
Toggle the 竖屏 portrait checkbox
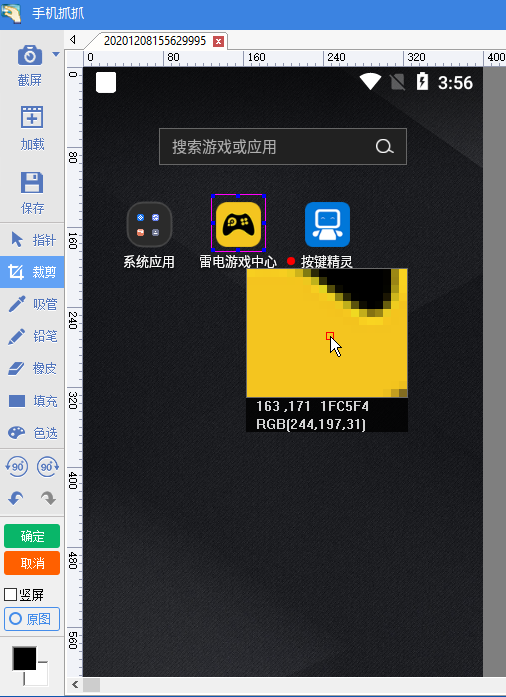click(10, 594)
